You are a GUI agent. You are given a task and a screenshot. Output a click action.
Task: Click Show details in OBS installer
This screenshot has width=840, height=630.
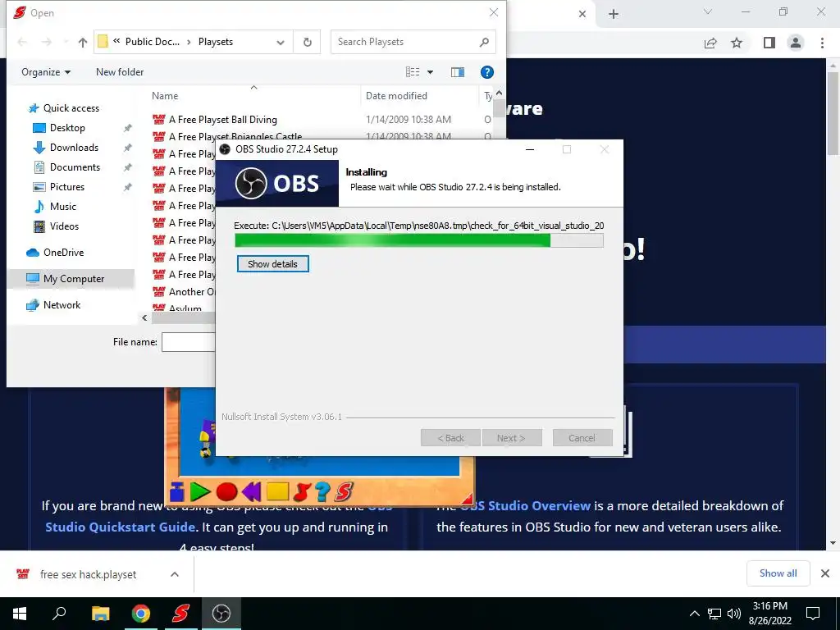pyautogui.click(x=272, y=264)
